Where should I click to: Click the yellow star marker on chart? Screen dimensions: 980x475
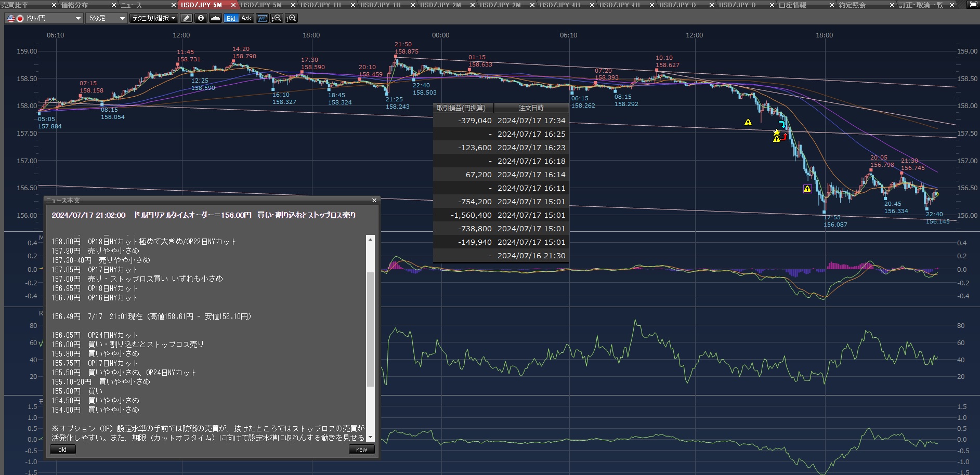click(x=776, y=133)
